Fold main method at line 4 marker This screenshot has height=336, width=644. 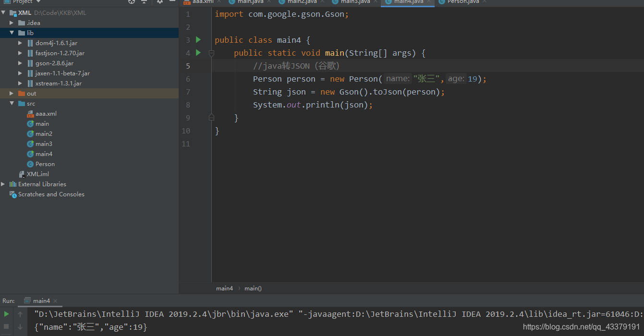click(211, 53)
